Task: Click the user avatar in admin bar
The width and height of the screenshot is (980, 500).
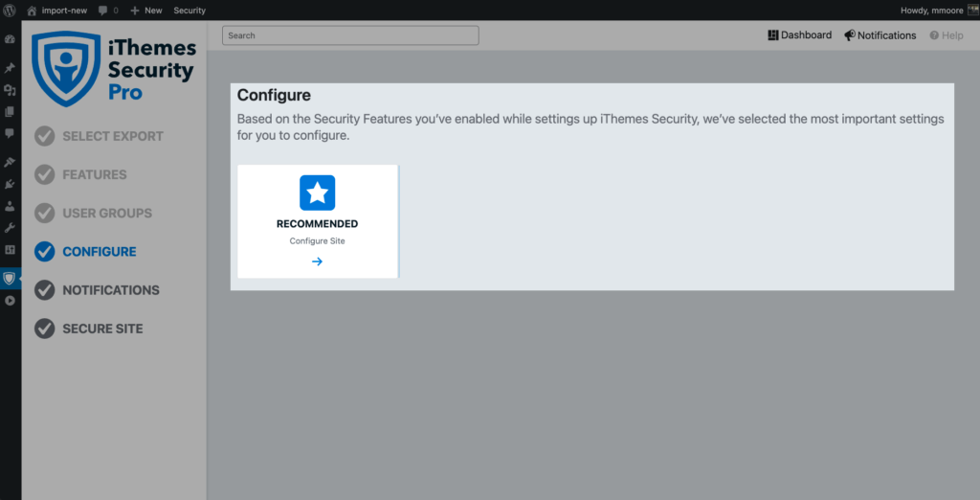Action: (972, 10)
